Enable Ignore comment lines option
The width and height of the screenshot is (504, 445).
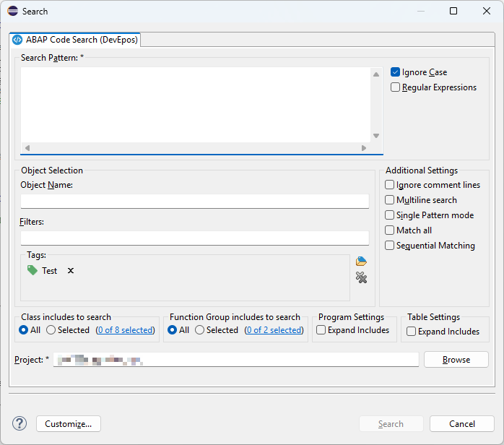pos(389,184)
